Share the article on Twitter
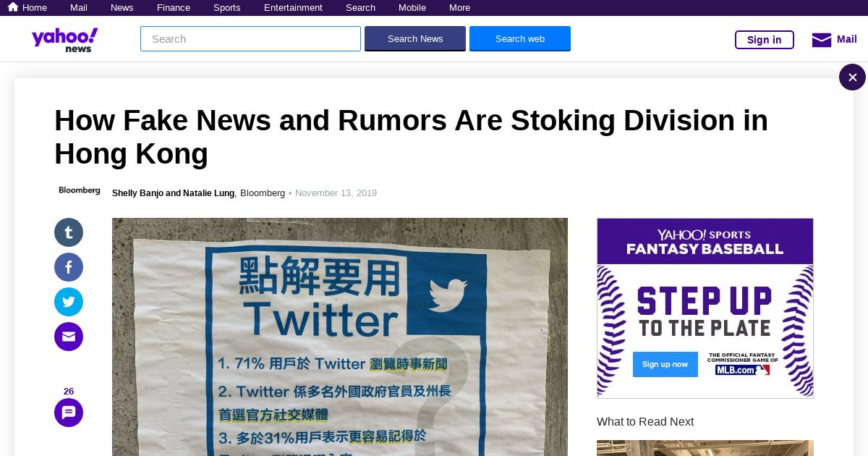The width and height of the screenshot is (868, 456). click(x=69, y=302)
